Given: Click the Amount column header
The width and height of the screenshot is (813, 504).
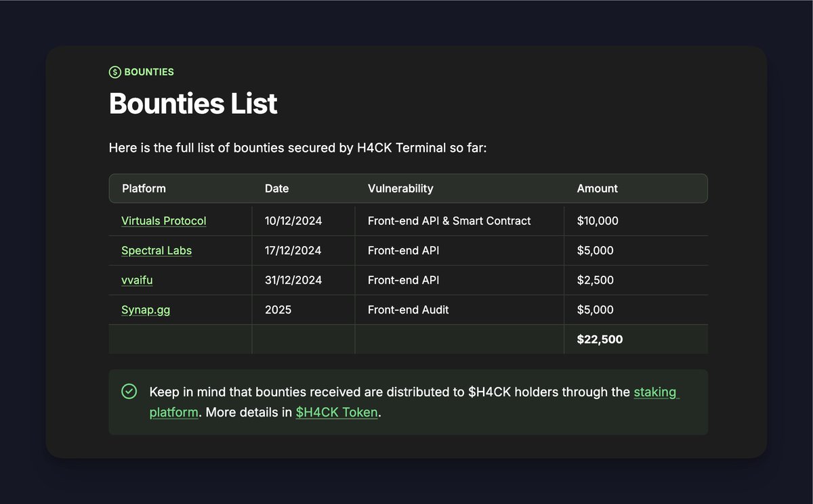Looking at the screenshot, I should (x=598, y=188).
